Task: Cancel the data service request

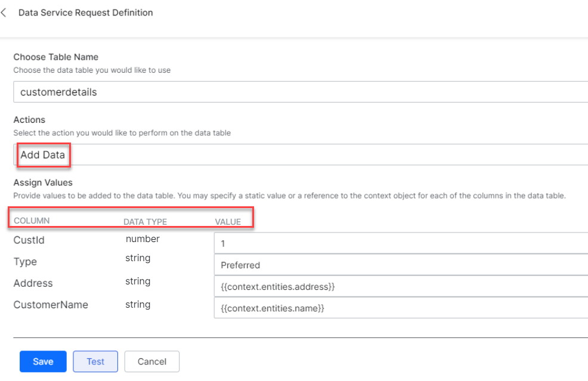Action: click(151, 361)
